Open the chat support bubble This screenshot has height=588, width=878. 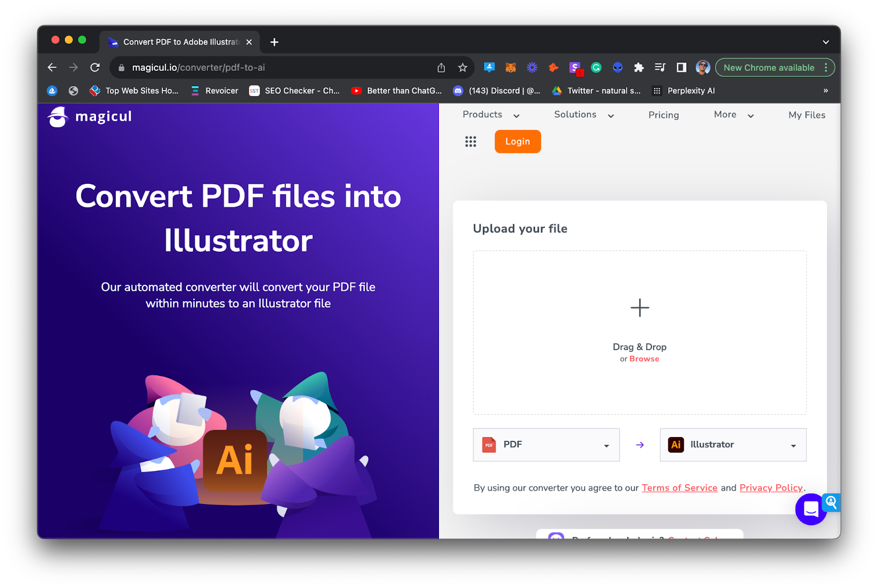coord(811,509)
